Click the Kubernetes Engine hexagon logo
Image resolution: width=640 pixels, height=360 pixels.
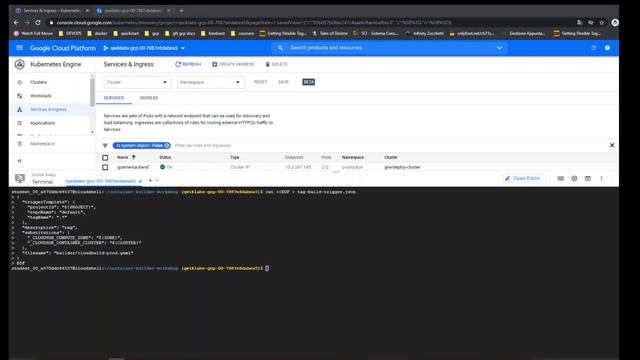pos(19,64)
